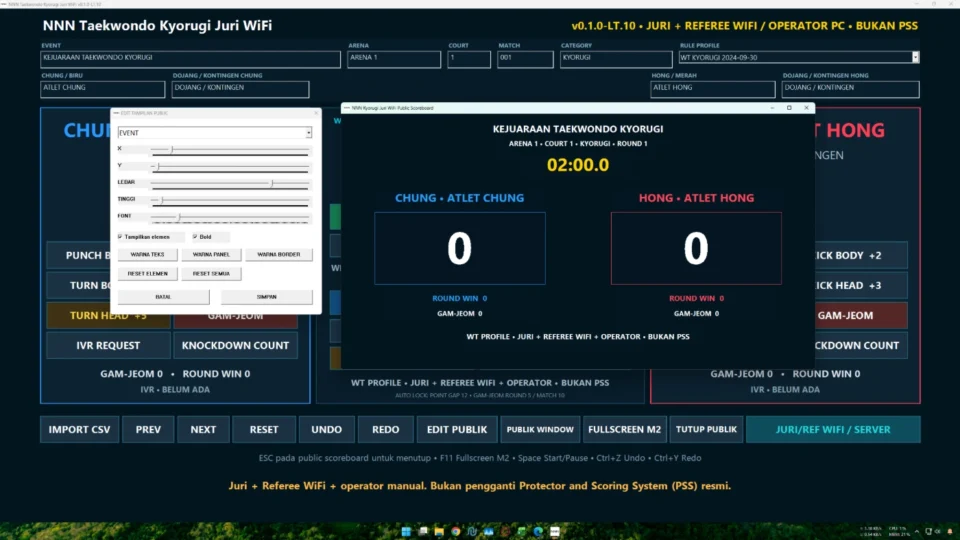Give Hong a GAM-JEOM penalty
The height and width of the screenshot is (540, 960).
(x=861, y=315)
